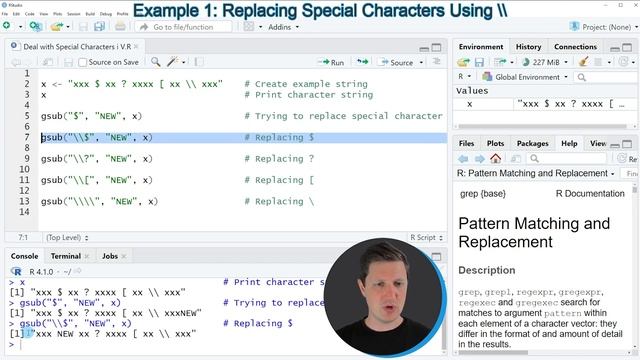Click the Import Dataset icon
Image resolution: width=640 pixels, height=360 pixels.
point(500,62)
